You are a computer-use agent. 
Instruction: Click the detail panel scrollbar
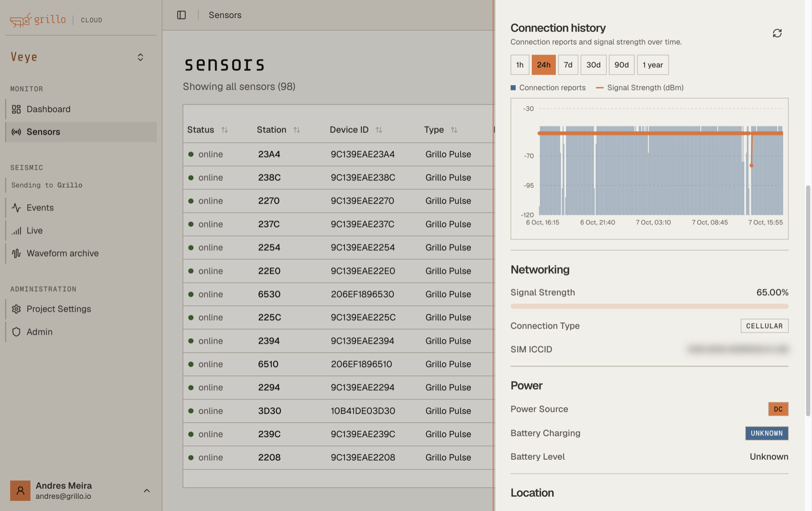point(808,300)
